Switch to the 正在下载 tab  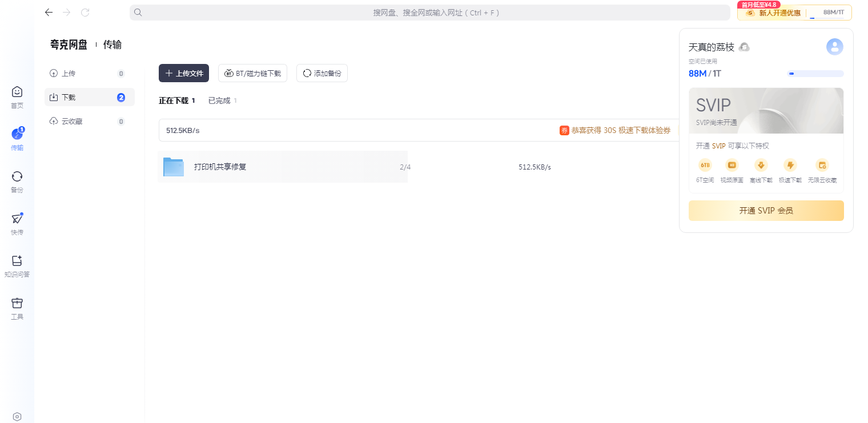174,100
